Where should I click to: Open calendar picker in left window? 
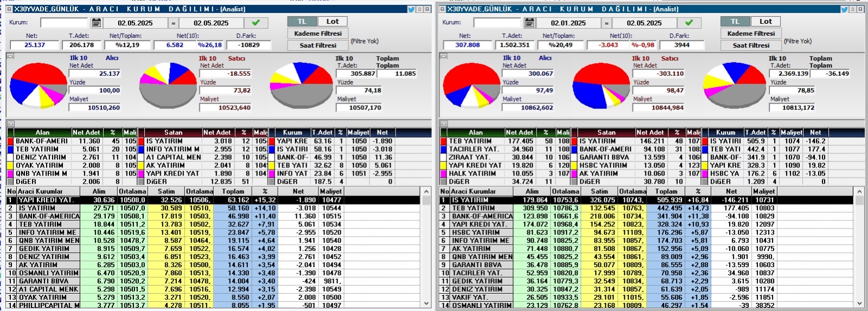[x=96, y=23]
